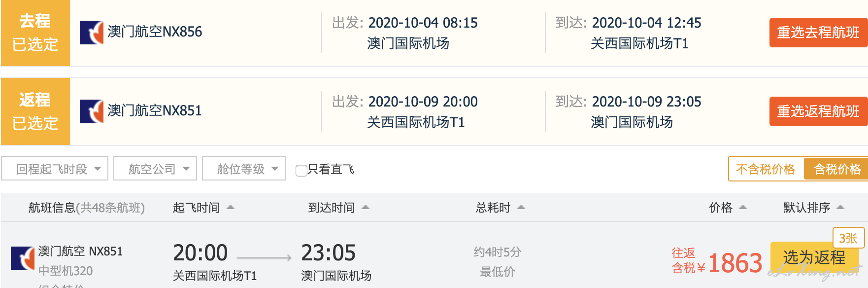Screen dimensions: 868x288
Task: Click airline logo in flight list row
Action: click(23, 258)
